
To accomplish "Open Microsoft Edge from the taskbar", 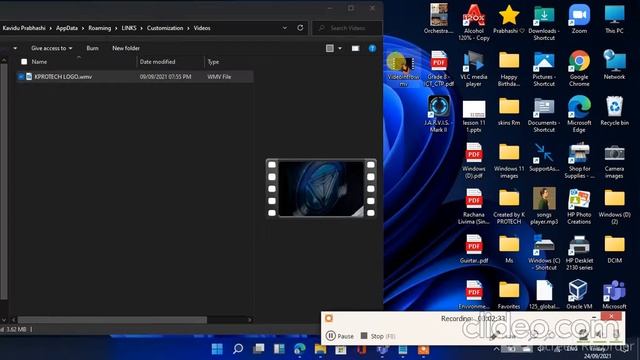I will (300, 349).
